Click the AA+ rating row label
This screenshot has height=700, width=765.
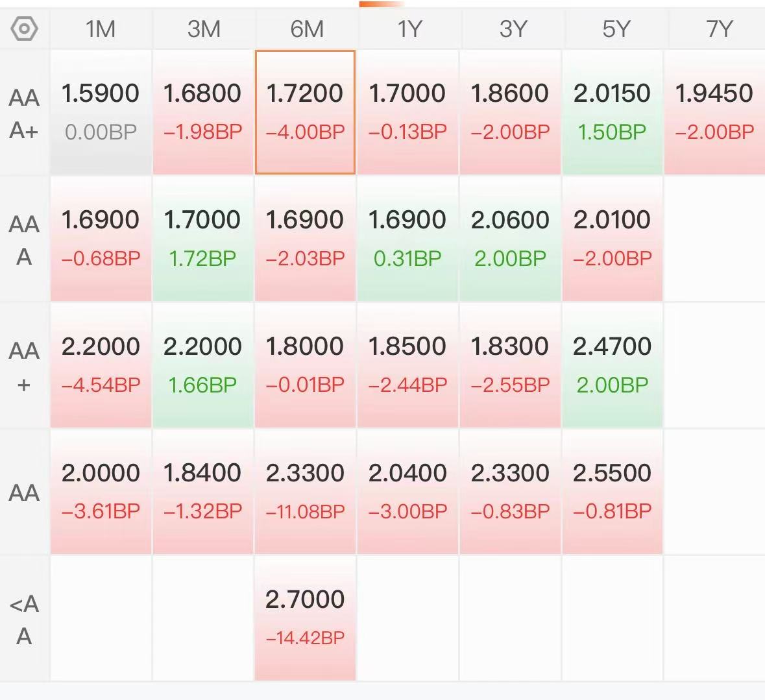24,367
